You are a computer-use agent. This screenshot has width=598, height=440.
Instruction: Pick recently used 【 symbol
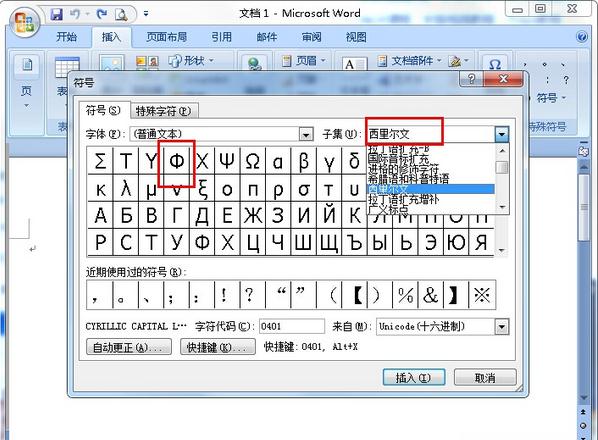[x=354, y=295]
